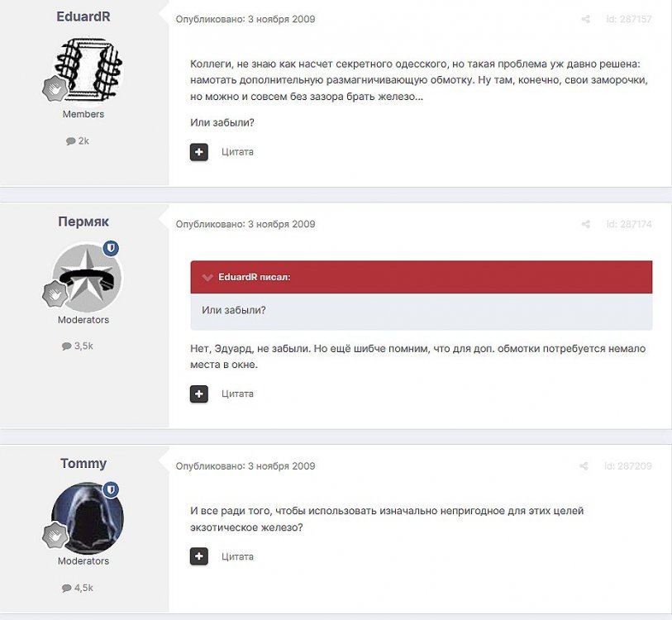Screen dimensions: 672x620
Task: Click the share icon on Пермяк's post
Action: pyautogui.click(x=585, y=224)
